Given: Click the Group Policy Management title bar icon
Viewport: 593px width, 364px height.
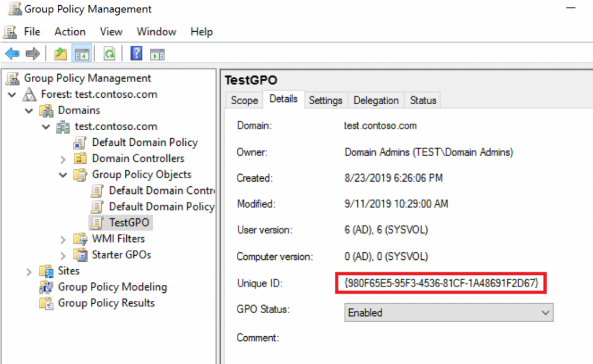Looking at the screenshot, I should point(14,9).
